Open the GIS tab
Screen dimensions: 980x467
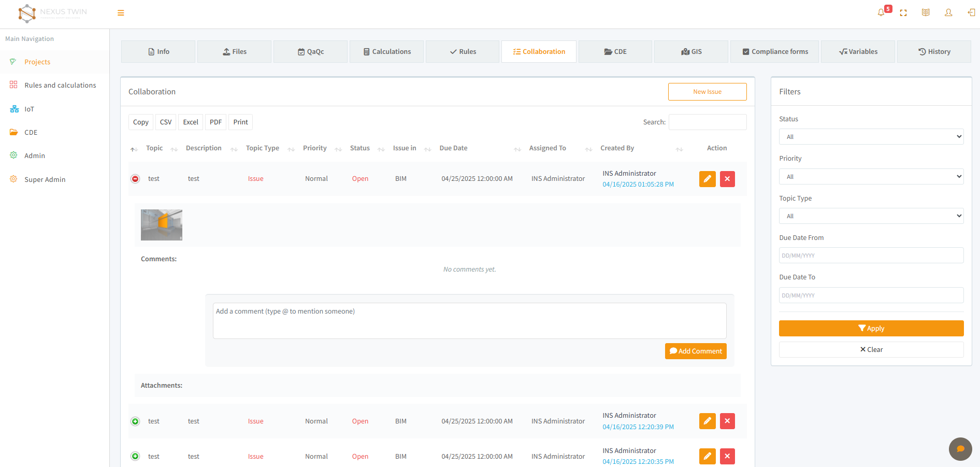pyautogui.click(x=691, y=52)
